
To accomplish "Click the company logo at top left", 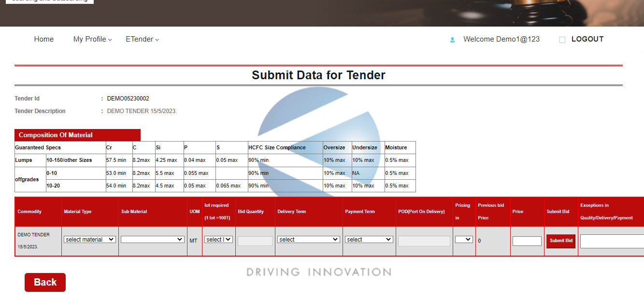I will tap(50, 1).
